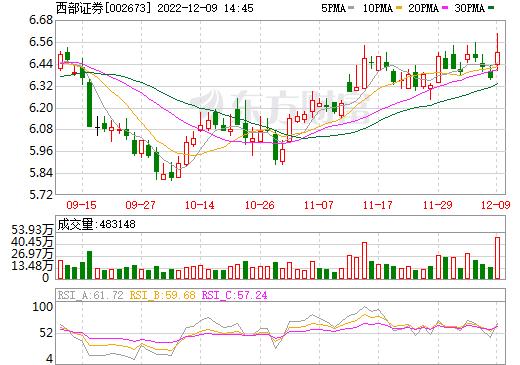
Task: Click the 30PMA green legend swatch
Action: tap(491, 8)
